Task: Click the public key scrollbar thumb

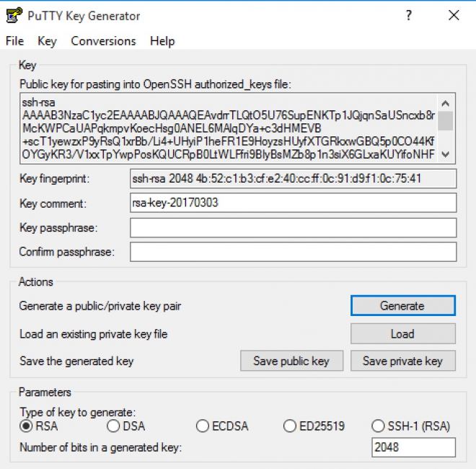Action: [x=445, y=121]
